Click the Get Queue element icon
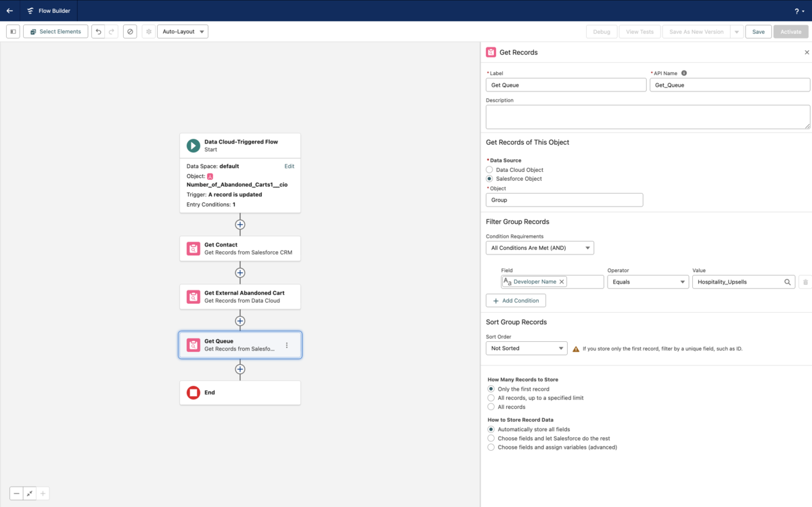This screenshot has height=507, width=812. 194,345
